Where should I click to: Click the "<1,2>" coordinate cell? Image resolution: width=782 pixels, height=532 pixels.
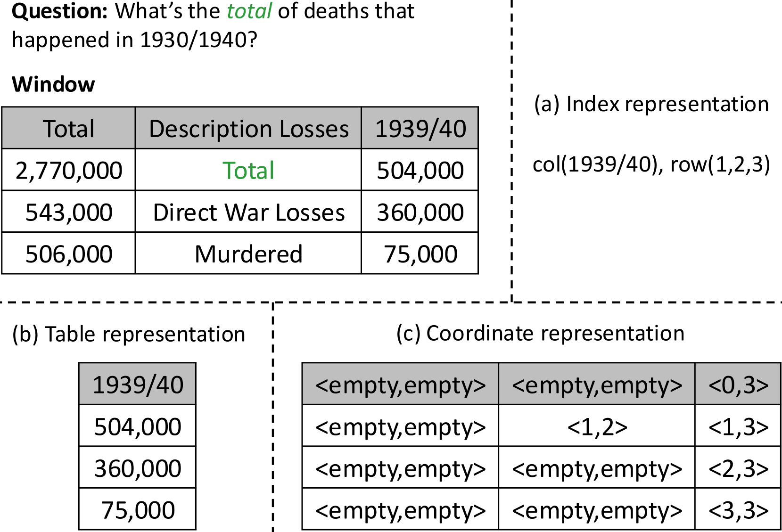coord(597,426)
